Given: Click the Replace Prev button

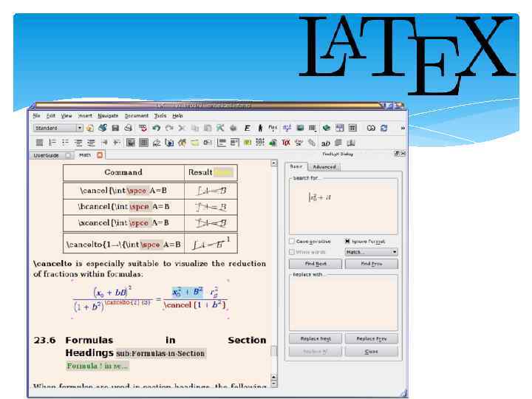Looking at the screenshot, I should (371, 338).
